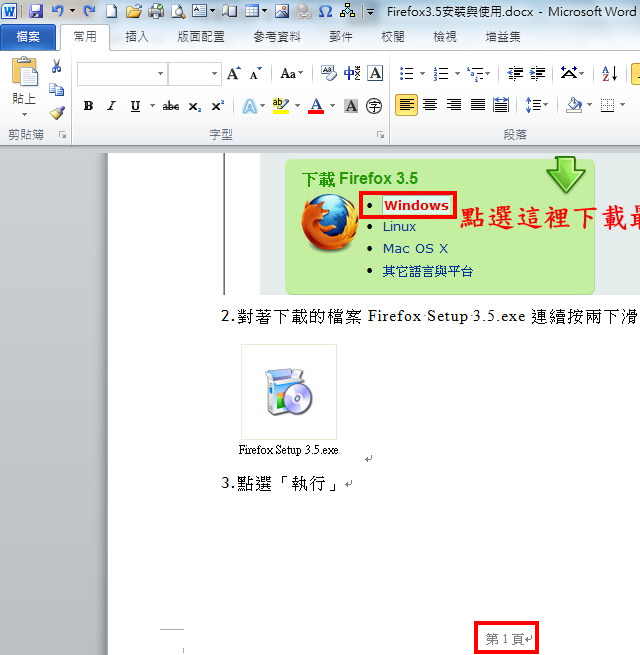This screenshot has width=640, height=655.
Task: Switch to the 校閱 ribbon tab
Action: pos(393,37)
